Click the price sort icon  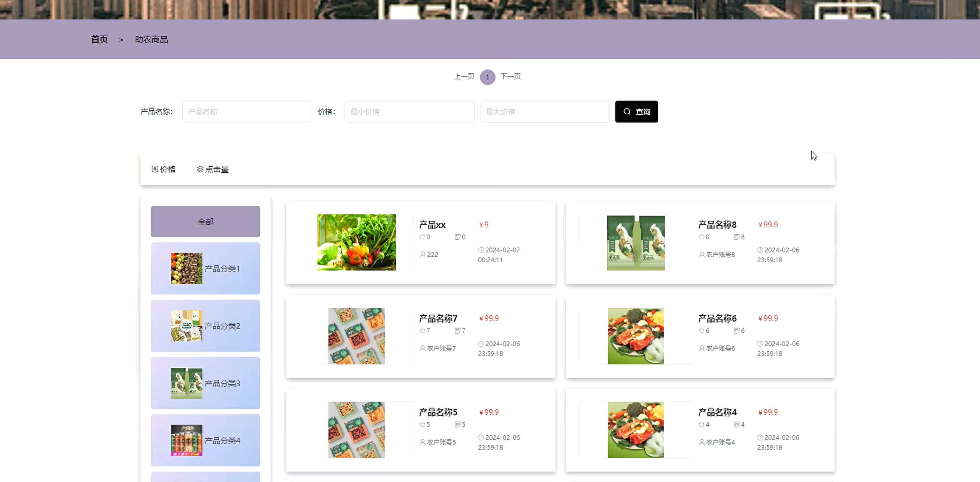155,169
